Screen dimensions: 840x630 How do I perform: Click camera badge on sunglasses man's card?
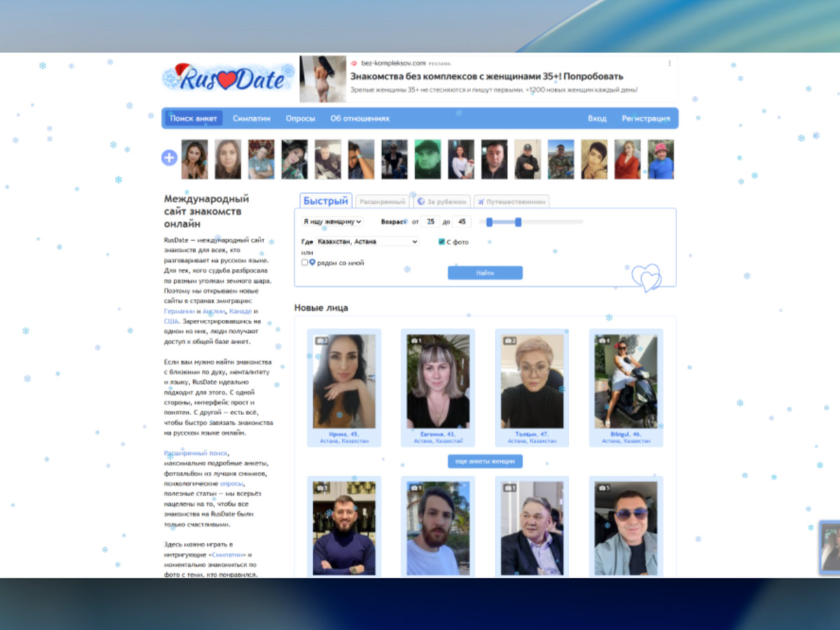[x=603, y=487]
